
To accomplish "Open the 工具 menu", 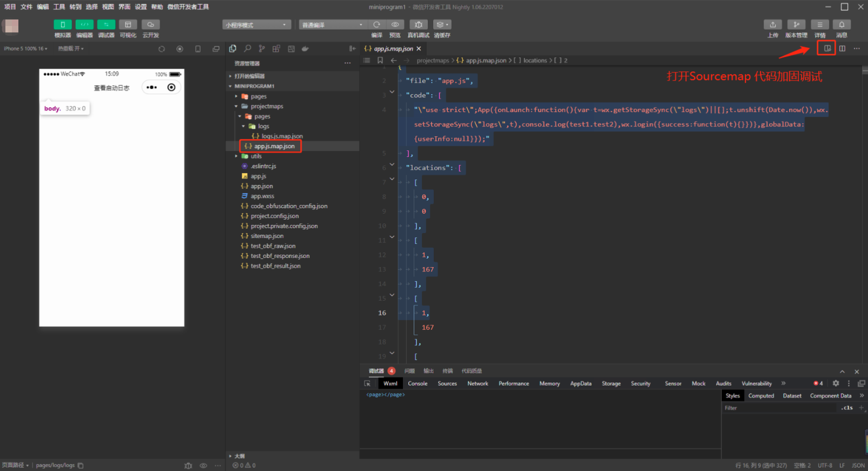I will [59, 7].
